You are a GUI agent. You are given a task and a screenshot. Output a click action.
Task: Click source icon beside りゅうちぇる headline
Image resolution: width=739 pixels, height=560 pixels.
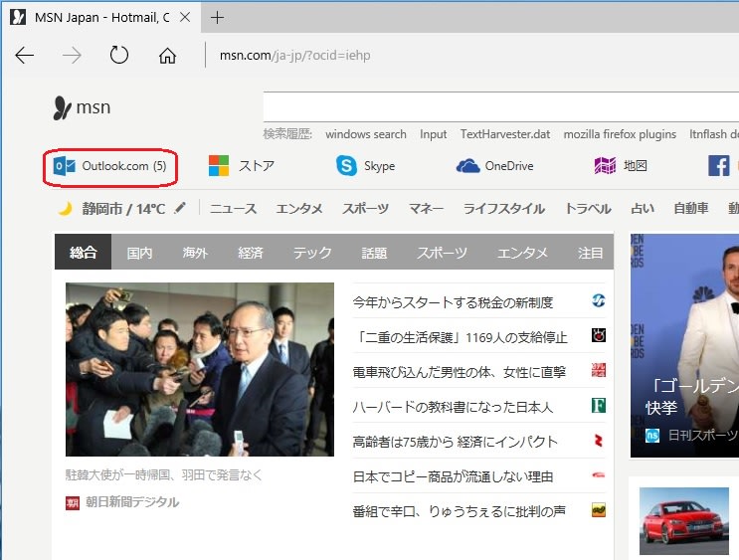[599, 510]
